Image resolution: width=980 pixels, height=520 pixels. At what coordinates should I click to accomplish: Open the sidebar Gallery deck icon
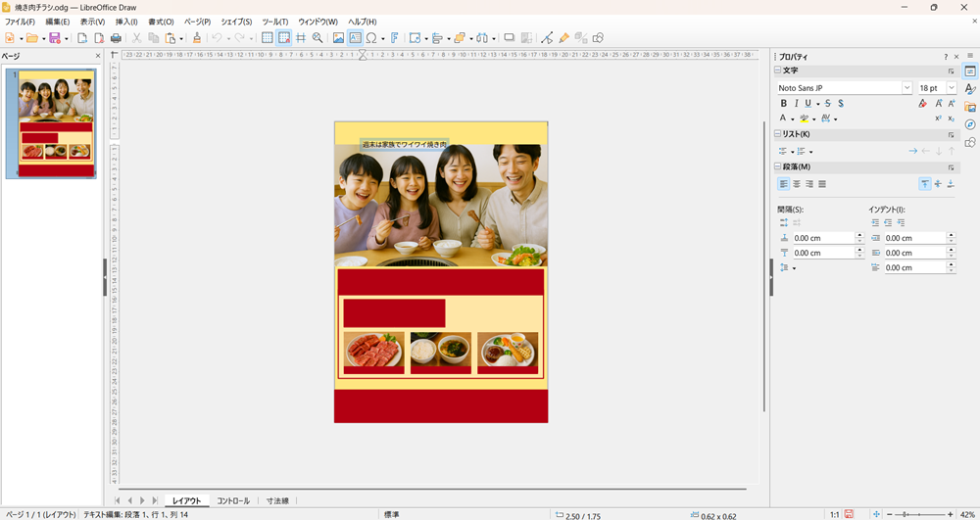click(x=970, y=107)
